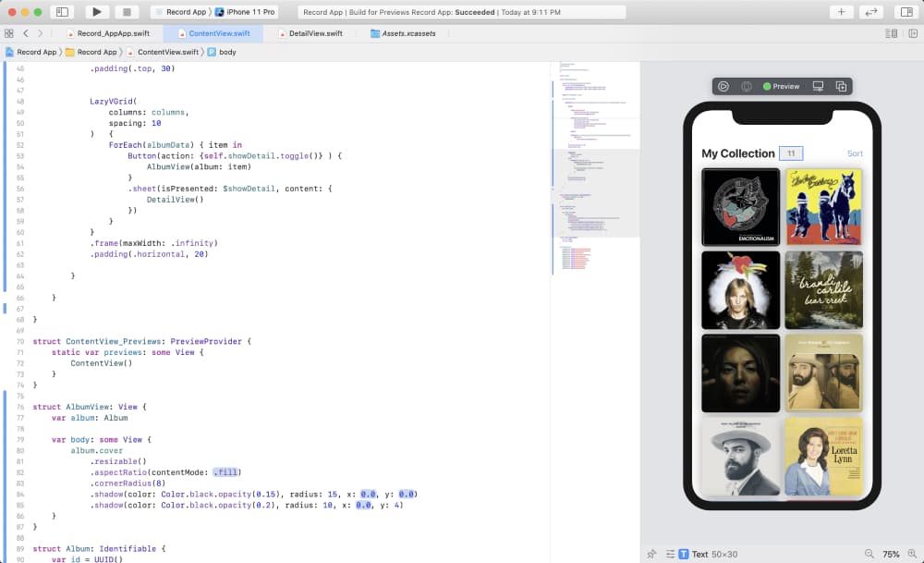The height and width of the screenshot is (563, 924).
Task: Open the 75% zoom level menu
Action: point(891,554)
